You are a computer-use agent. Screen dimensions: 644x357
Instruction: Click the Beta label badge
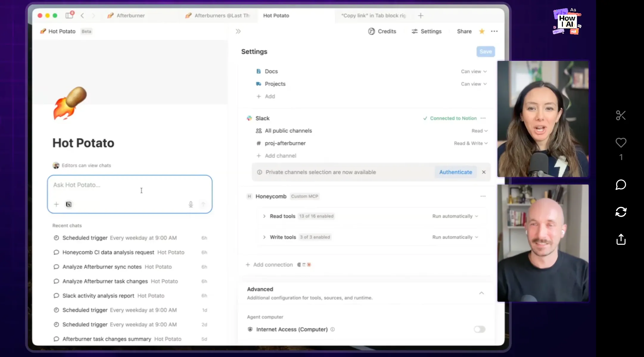(86, 31)
